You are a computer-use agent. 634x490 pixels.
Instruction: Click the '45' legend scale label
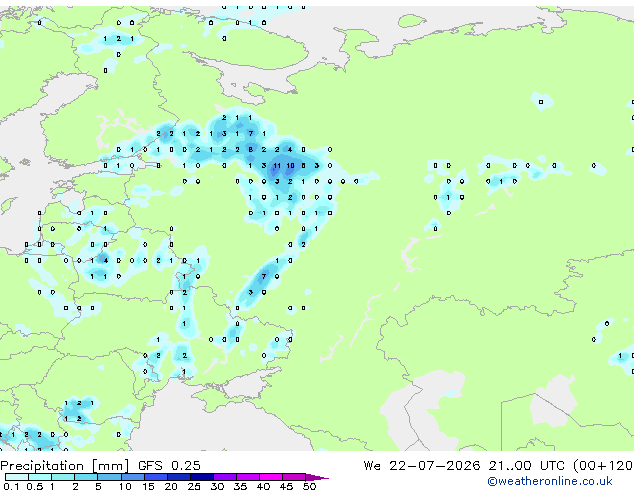(x=287, y=486)
